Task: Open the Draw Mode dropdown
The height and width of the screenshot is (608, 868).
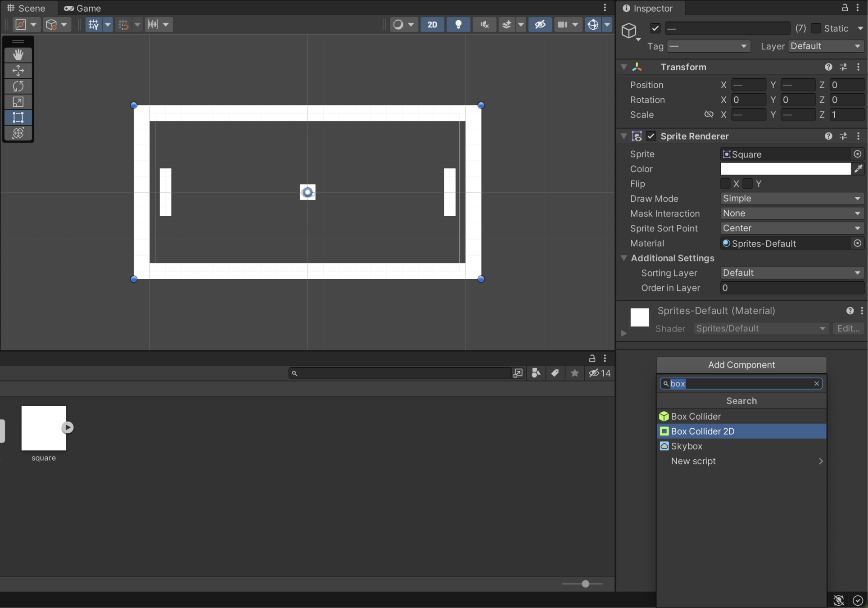Action: pyautogui.click(x=791, y=199)
